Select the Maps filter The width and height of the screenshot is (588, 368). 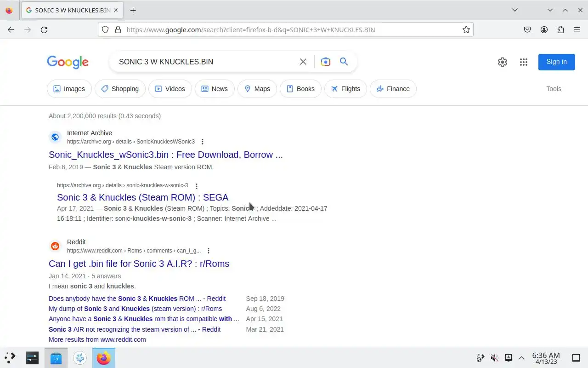[x=257, y=89]
